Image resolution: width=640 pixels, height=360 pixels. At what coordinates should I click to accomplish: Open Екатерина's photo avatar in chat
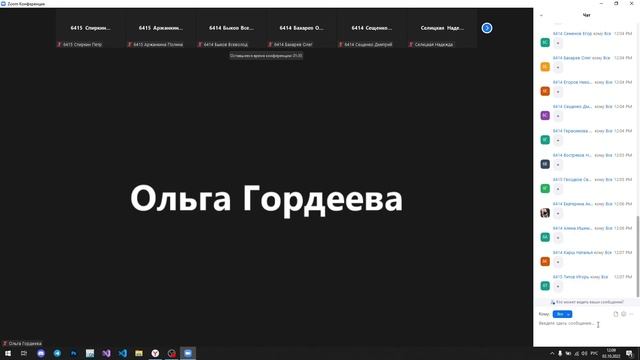coord(545,213)
